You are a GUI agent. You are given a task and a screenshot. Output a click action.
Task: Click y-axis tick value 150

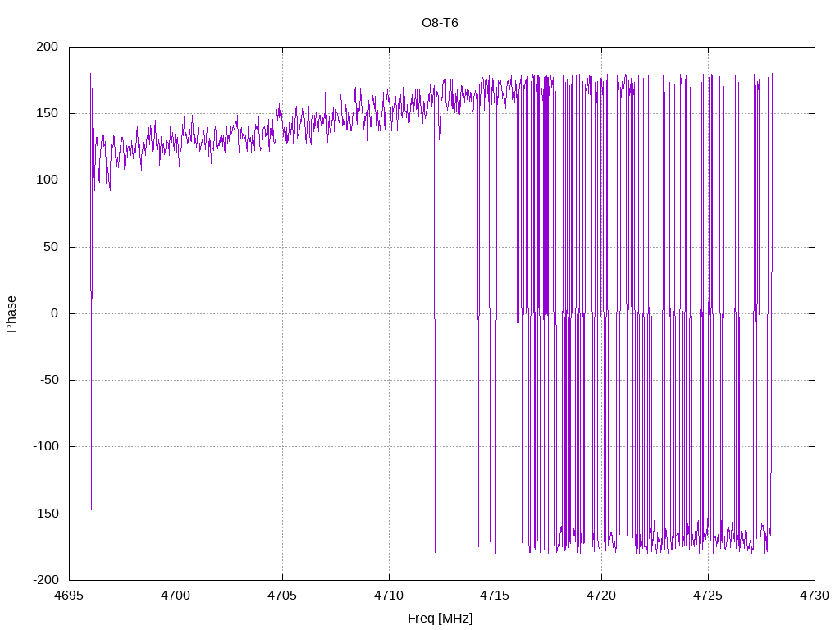(47, 113)
